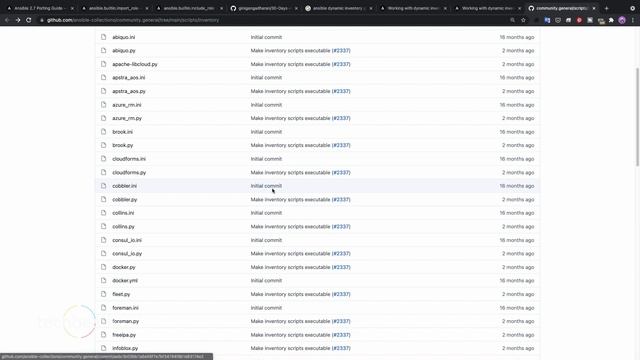Image resolution: width=640 pixels, height=360 pixels.
Task: Open the cobbler.ini file
Action: 124,186
